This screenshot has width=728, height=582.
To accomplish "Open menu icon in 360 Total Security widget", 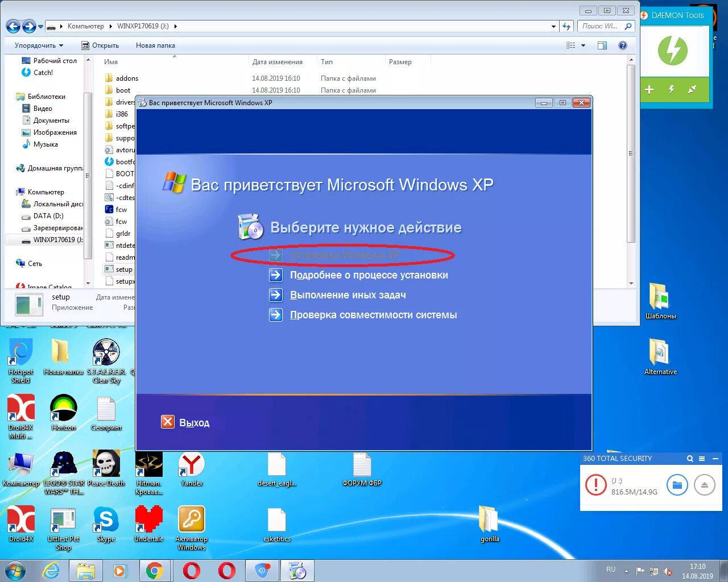I will click(702, 459).
